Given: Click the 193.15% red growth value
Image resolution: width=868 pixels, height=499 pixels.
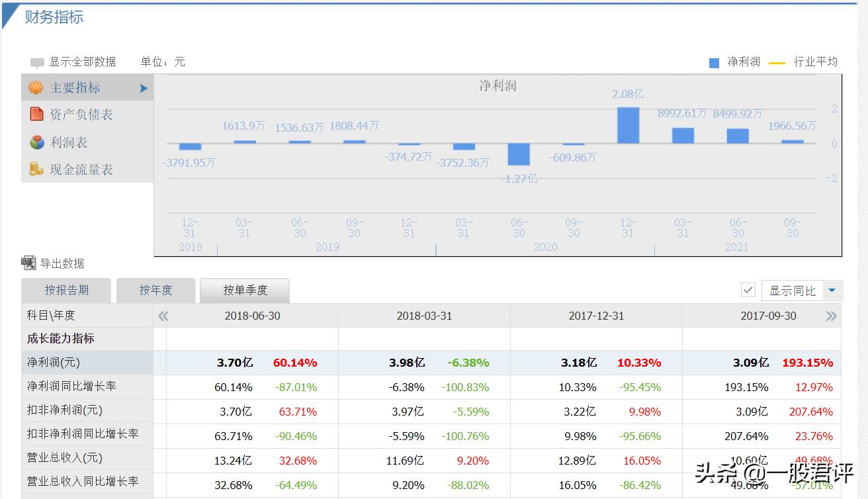Looking at the screenshot, I should tap(807, 363).
